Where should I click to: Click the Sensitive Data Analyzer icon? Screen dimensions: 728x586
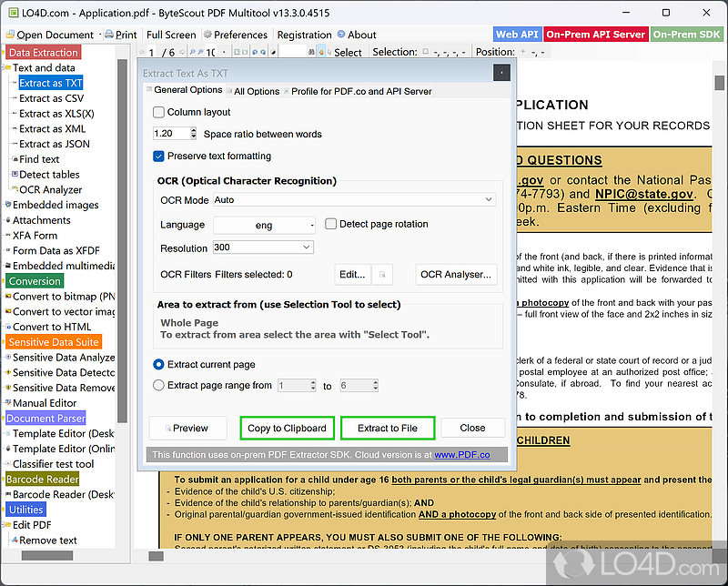pyautogui.click(x=8, y=357)
